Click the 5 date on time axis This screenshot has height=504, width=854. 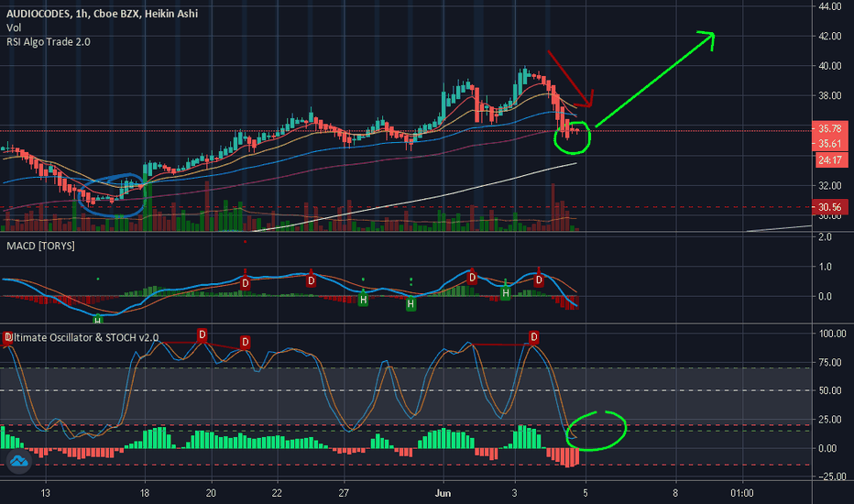(586, 493)
